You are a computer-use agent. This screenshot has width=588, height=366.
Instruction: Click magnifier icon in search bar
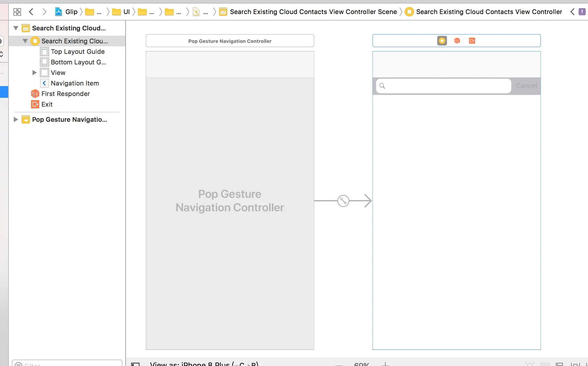click(382, 86)
